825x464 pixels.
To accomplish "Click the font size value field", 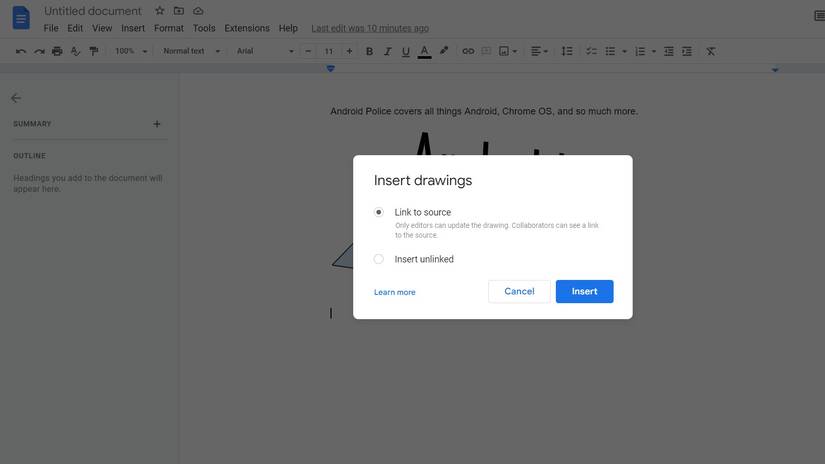I will (328, 51).
